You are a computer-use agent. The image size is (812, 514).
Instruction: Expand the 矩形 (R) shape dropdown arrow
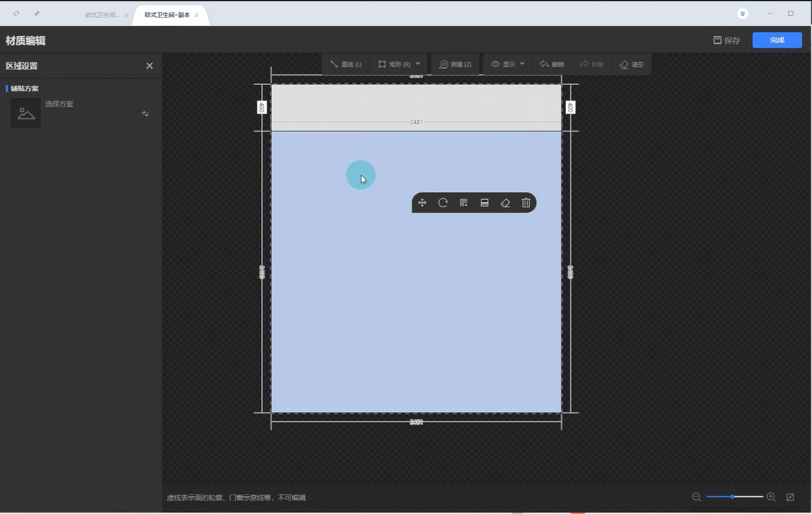[x=418, y=64]
